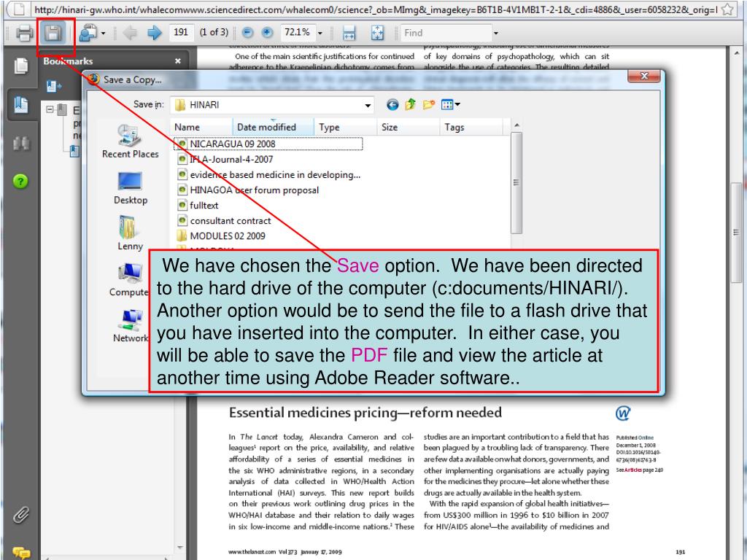Zoom in with the plus button
The height and width of the screenshot is (560, 747).
[x=267, y=32]
